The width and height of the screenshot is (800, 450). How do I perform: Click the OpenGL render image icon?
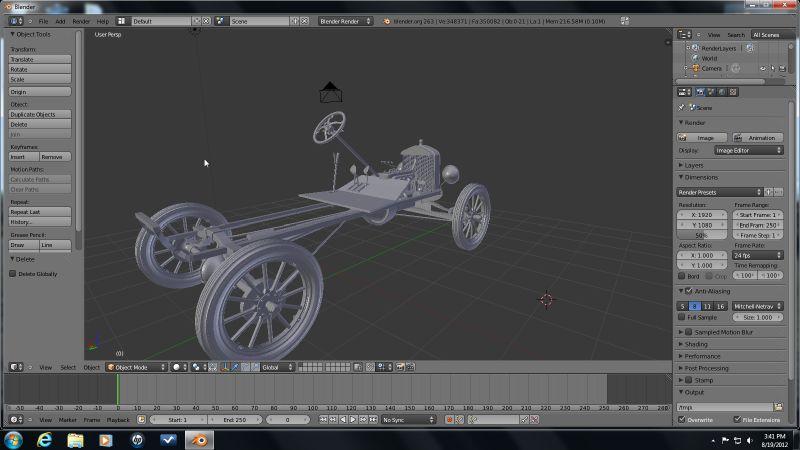(x=401, y=367)
